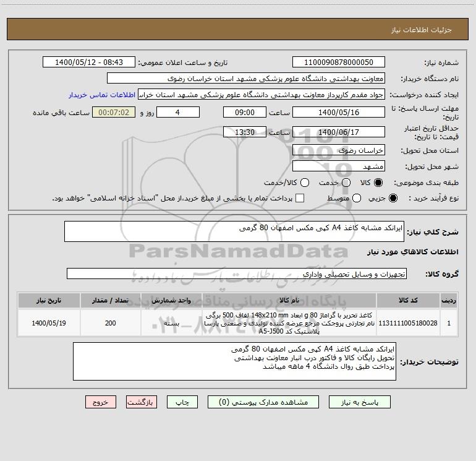Click the price validity time 13:30
The image size is (476, 461).
(x=245, y=132)
